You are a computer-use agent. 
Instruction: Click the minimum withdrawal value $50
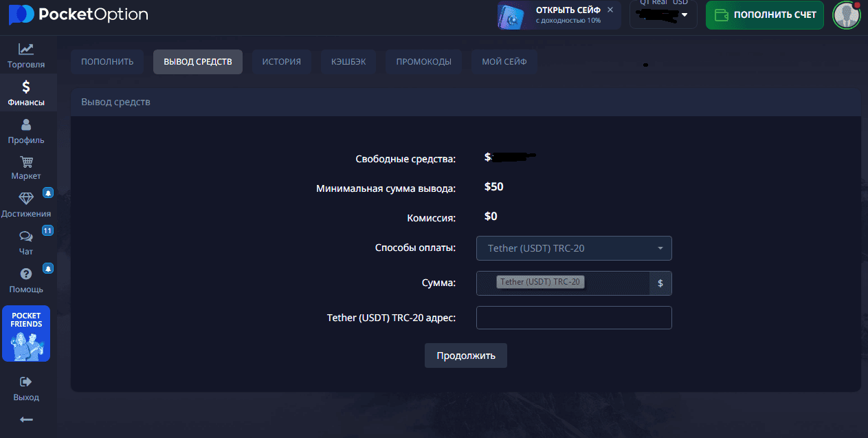click(494, 186)
